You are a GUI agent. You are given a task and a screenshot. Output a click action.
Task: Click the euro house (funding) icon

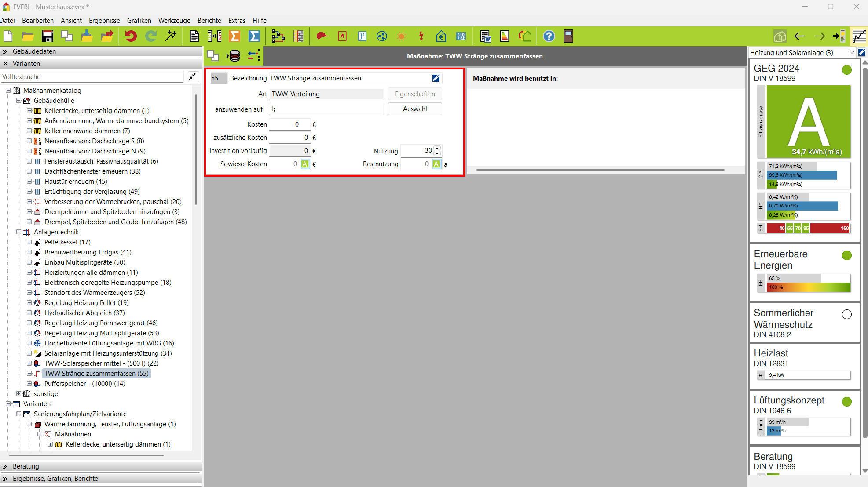tap(441, 36)
